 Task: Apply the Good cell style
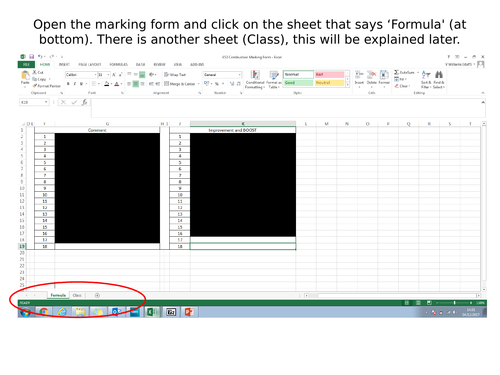298,83
